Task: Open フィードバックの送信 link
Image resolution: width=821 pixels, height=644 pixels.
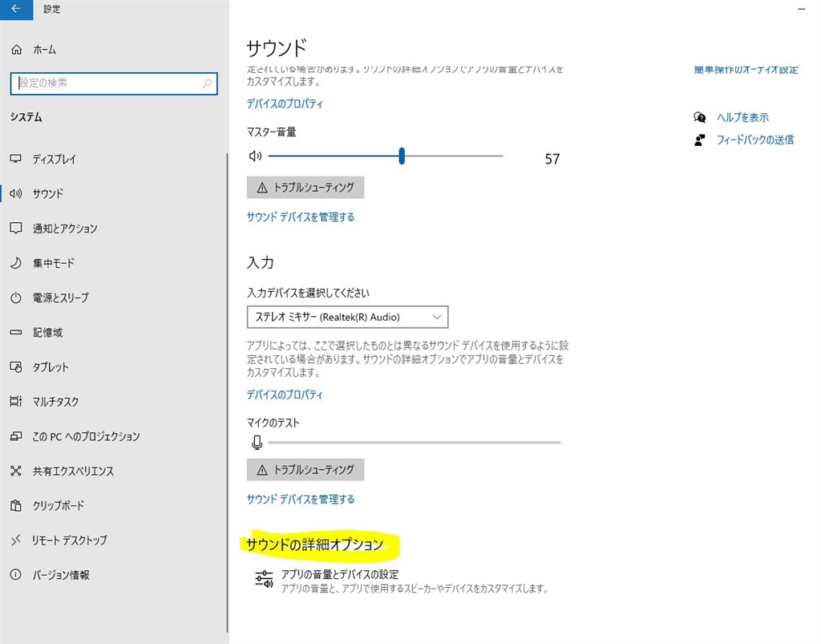Action: [755, 140]
